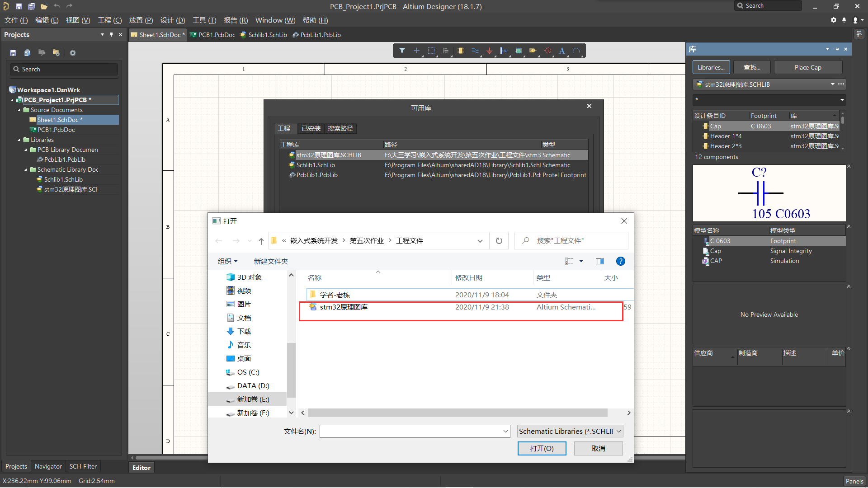The height and width of the screenshot is (488, 868).
Task: Open the filter mask dropdown arrow in library panel
Action: point(842,100)
